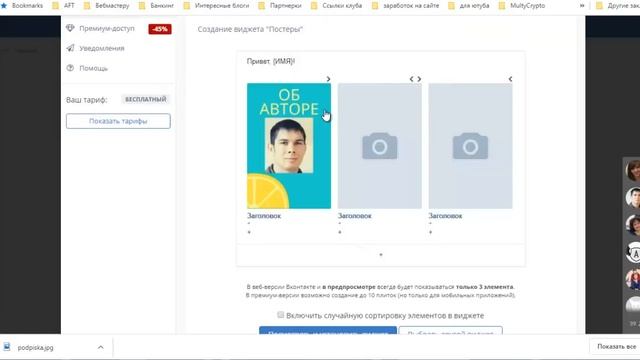This screenshot has height=360, width=640.
Task: Open the Уведомления sidebar link
Action: click(x=102, y=48)
